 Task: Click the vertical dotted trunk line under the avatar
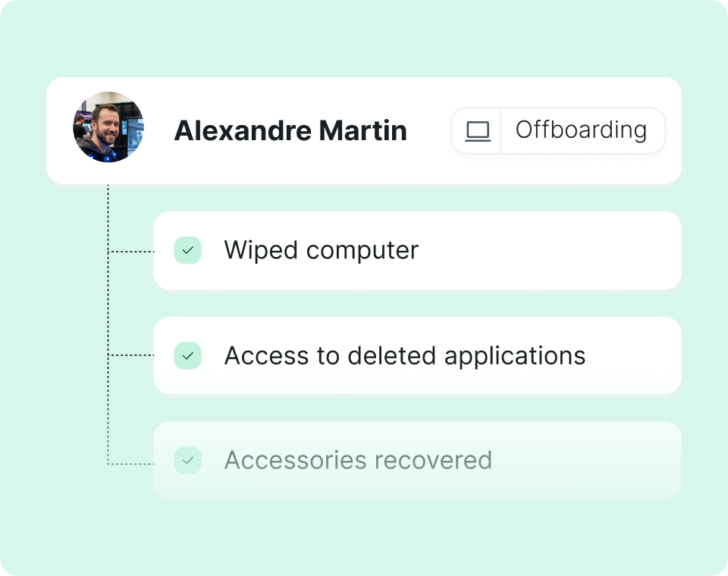pos(108,303)
